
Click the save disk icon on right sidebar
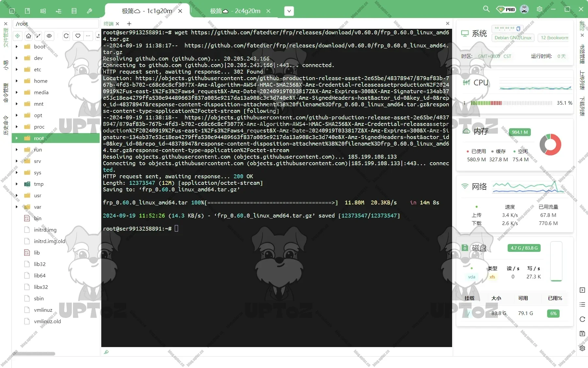[582, 334]
